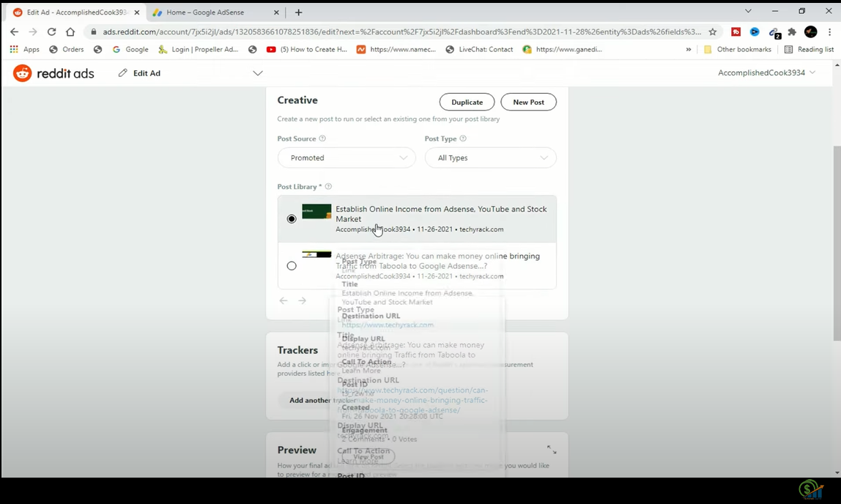Click the View Post button in tooltip
The image size is (841, 504).
coord(368,457)
